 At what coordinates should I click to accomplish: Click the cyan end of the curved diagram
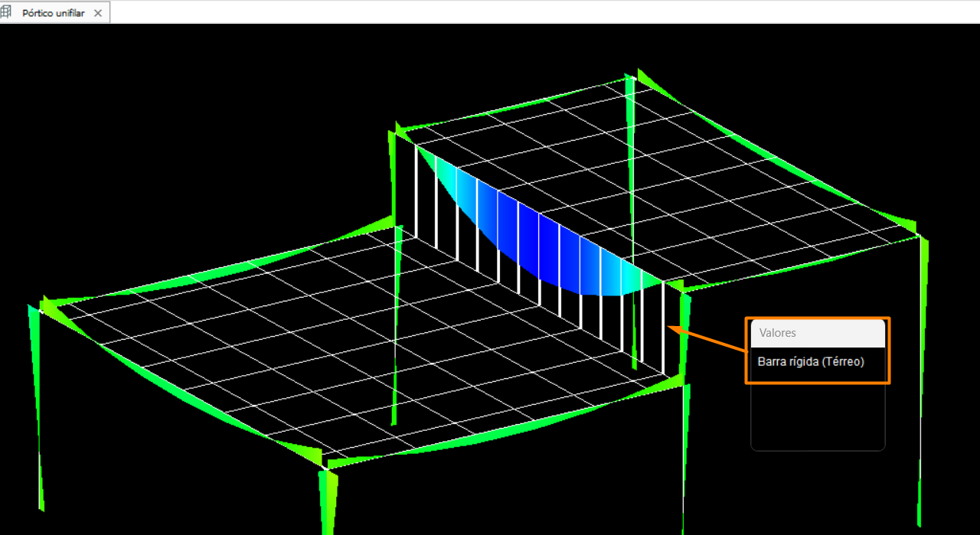643,277
